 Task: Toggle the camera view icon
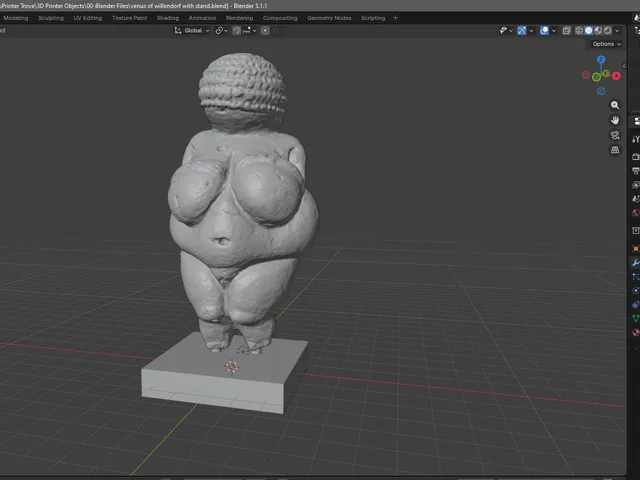click(615, 135)
